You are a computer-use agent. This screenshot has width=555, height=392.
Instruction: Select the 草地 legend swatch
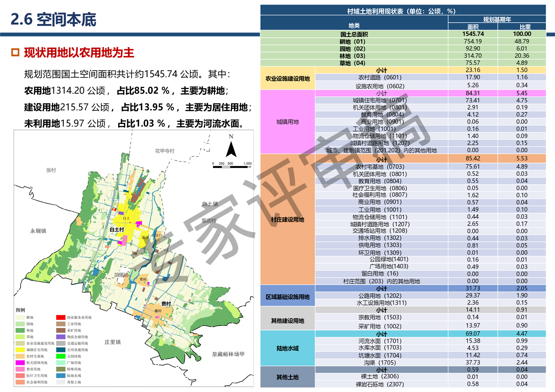pyautogui.click(x=20, y=337)
